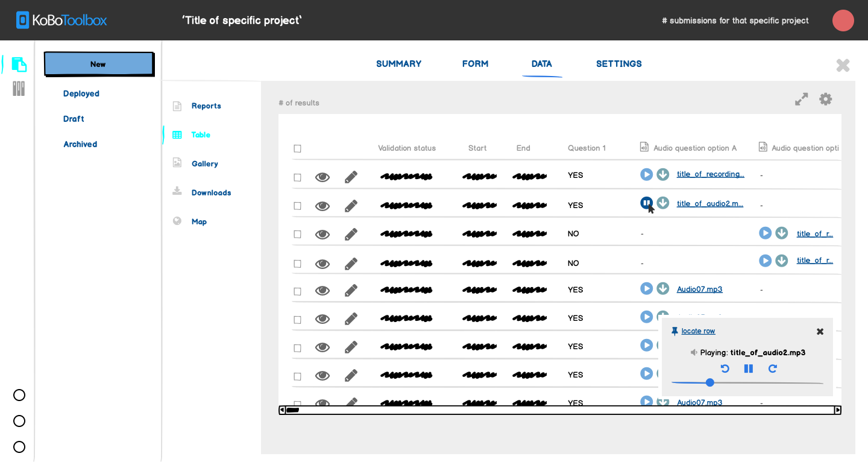The height and width of the screenshot is (462, 868).
Task: Pause playback of title_of_audio2.mp3 in the popup
Action: 748,369
